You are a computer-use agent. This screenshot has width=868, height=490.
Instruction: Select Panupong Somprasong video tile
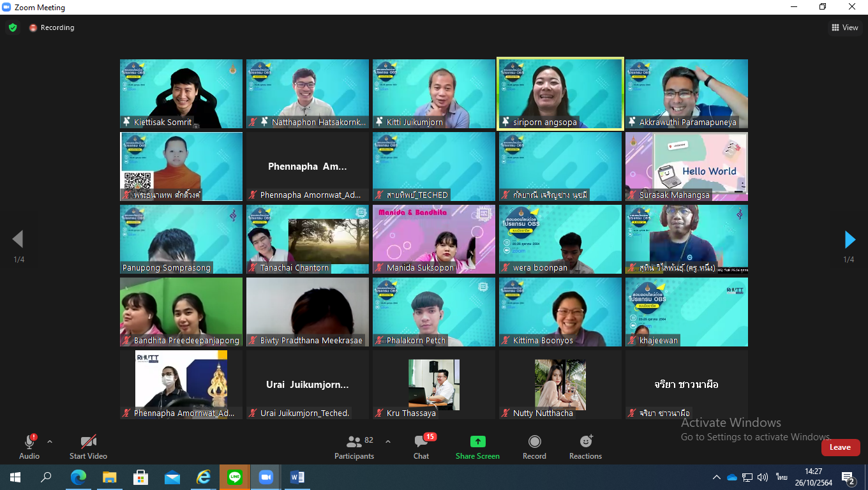coord(181,239)
